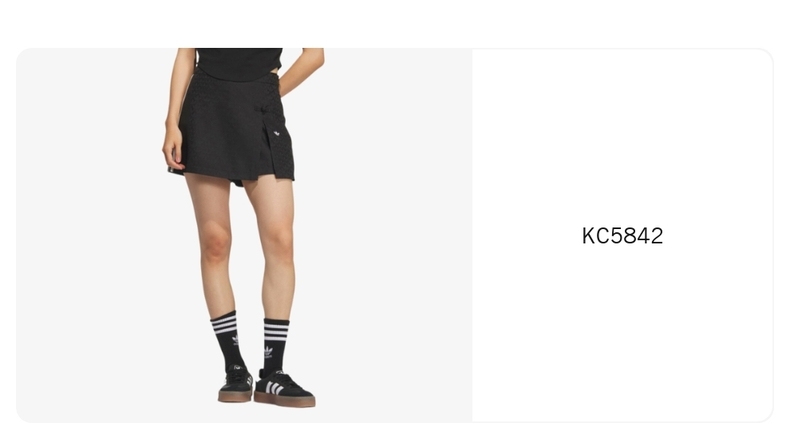
Task: Click the KC5842 product code text
Action: [622, 236]
